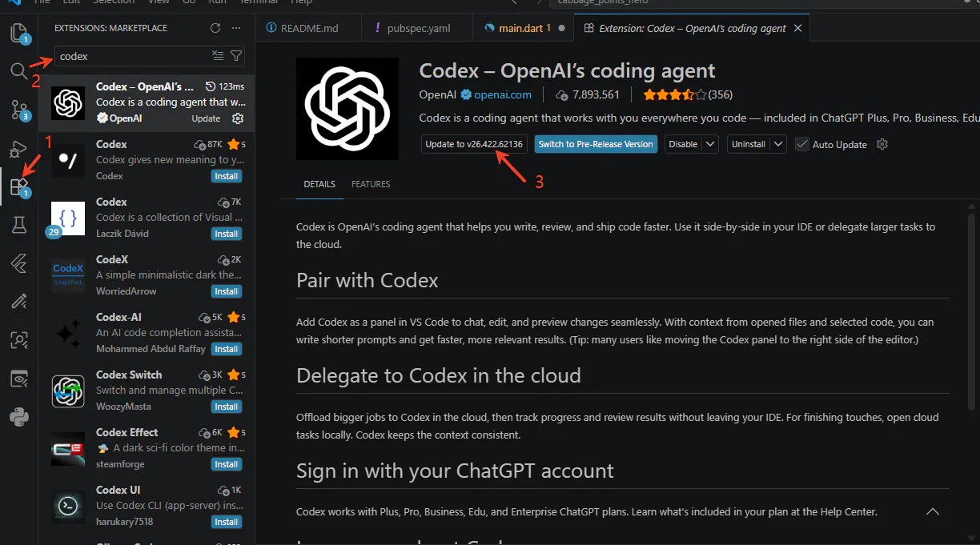The image size is (980, 545).
Task: Open the Source Control view
Action: click(x=18, y=110)
